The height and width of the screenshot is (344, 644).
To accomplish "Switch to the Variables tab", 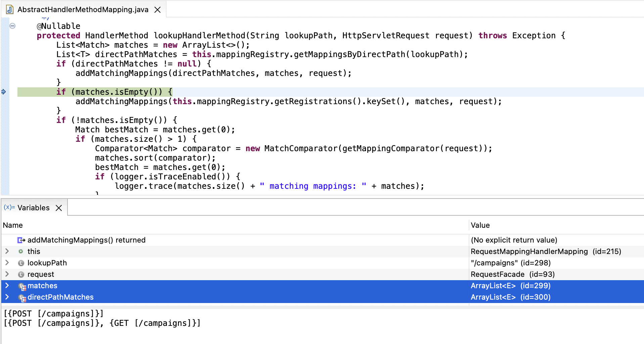I will point(33,208).
